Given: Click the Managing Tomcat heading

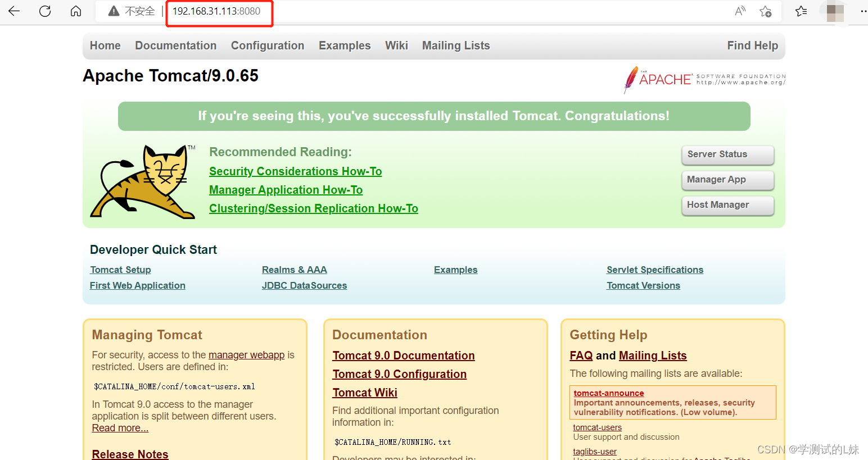Looking at the screenshot, I should [x=147, y=335].
